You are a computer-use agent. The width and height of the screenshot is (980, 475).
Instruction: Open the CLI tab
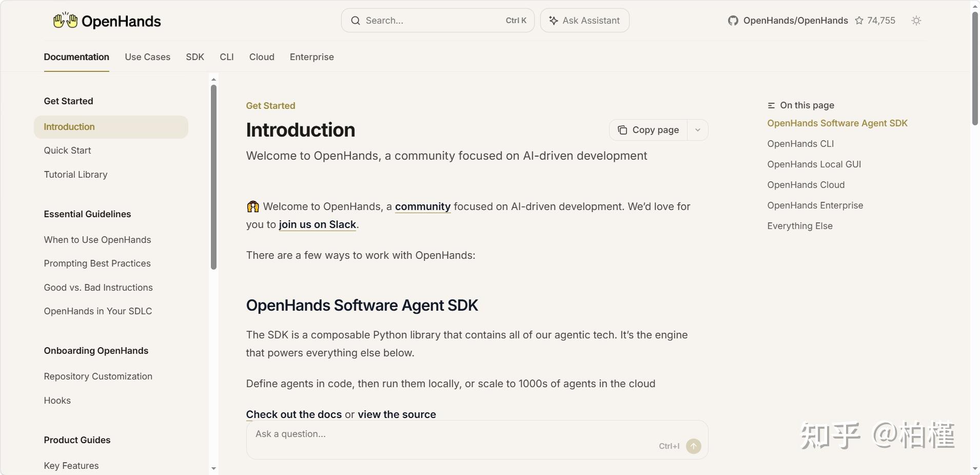coord(227,57)
